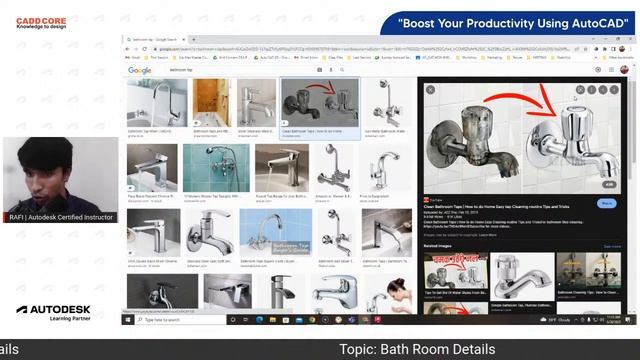Open See more related images link
The width and height of the screenshot is (640, 360).
(x=612, y=247)
